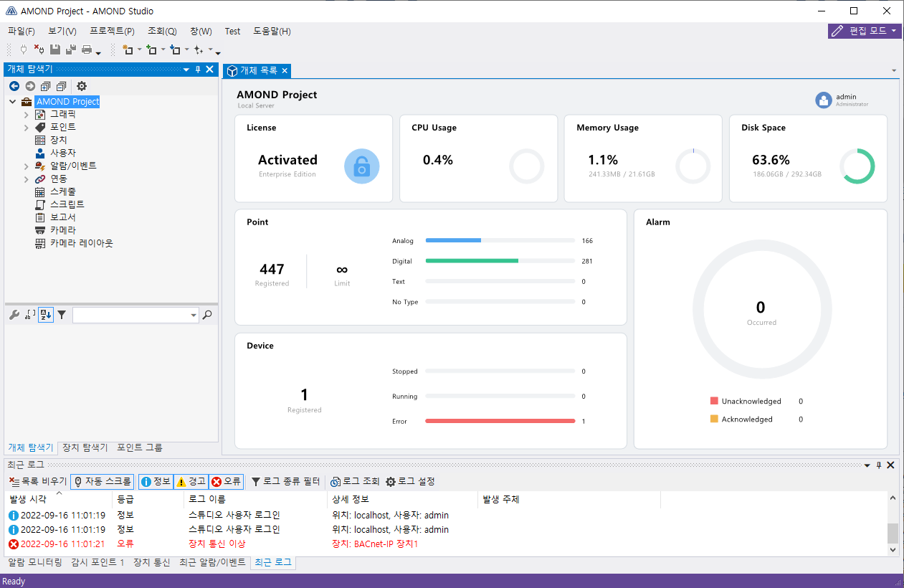Click the collapse all tree nodes icon
Screen dimensions: 904x588
pyautogui.click(x=61, y=86)
